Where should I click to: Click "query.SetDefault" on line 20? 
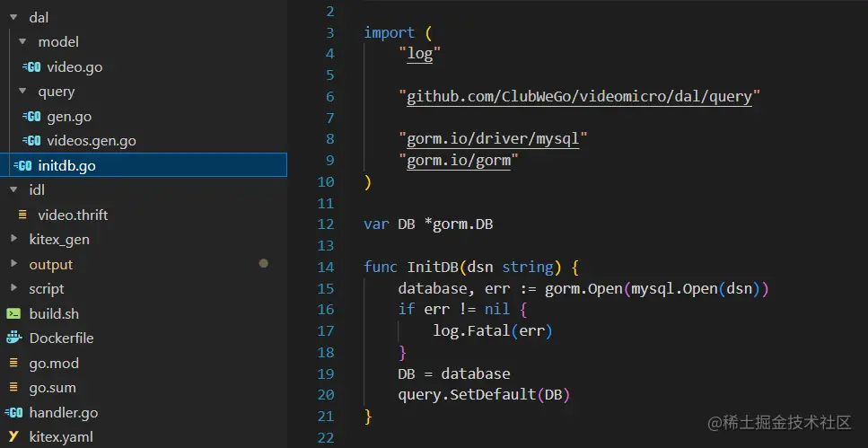pos(468,395)
